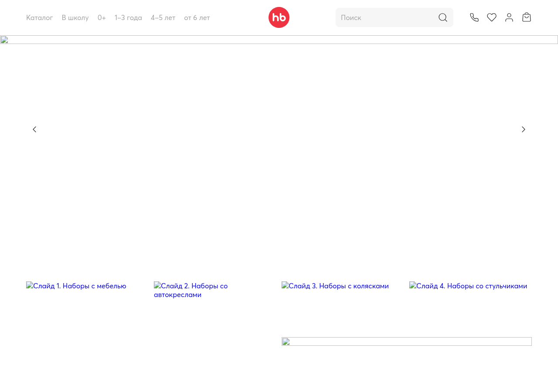Open the Каталог menu

tap(40, 17)
